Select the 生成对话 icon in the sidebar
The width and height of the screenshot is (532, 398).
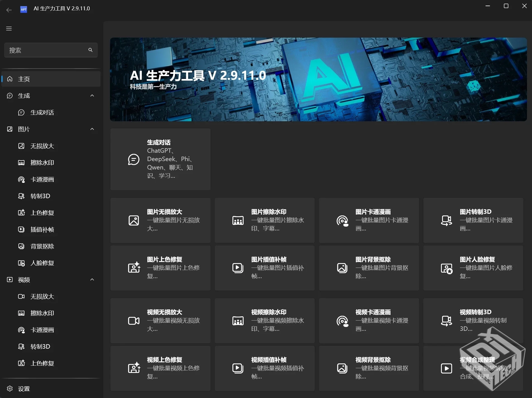22,112
